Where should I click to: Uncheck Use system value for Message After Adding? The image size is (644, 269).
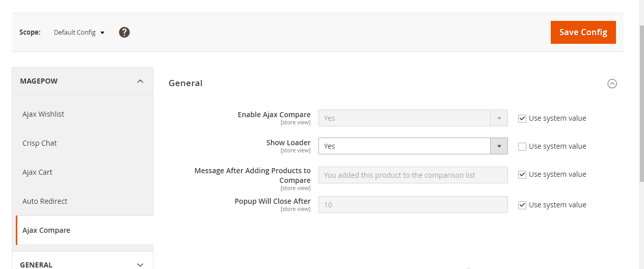coord(522,175)
